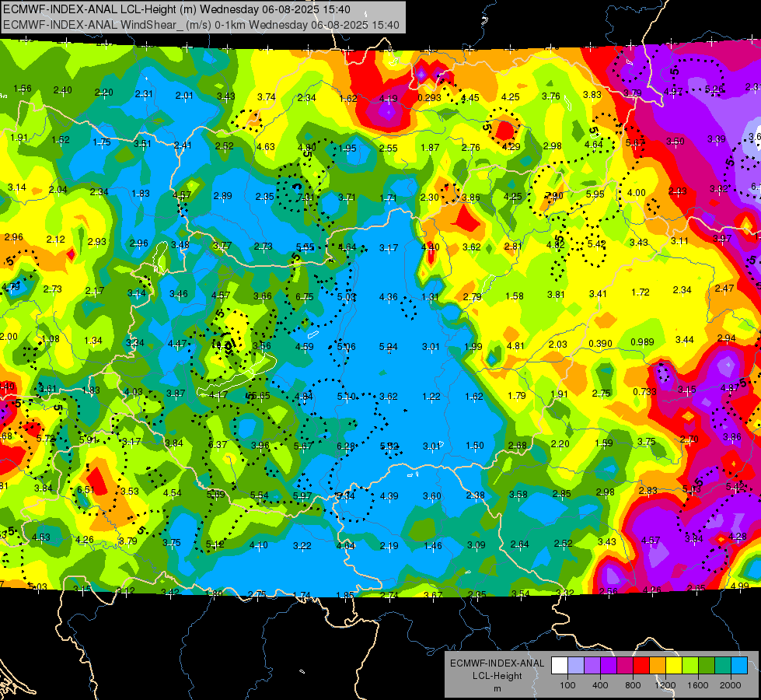Click the 4.39 grid value
Screen dimensions: 761x700
click(389, 496)
